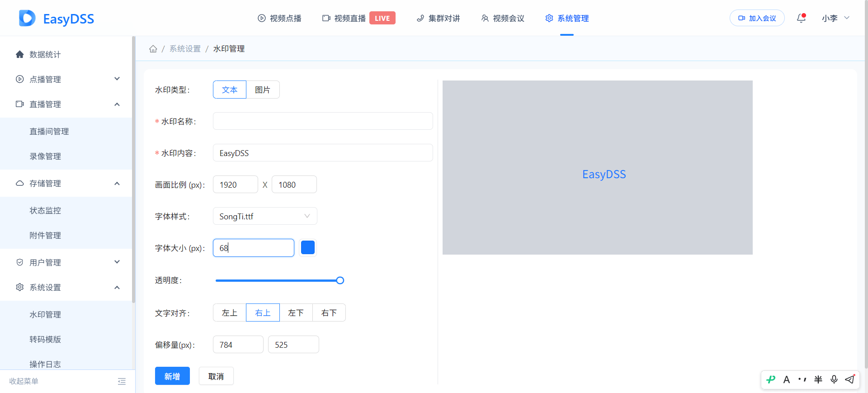This screenshot has height=393, width=868.
Task: Click the red LIVE badge
Action: click(x=382, y=18)
